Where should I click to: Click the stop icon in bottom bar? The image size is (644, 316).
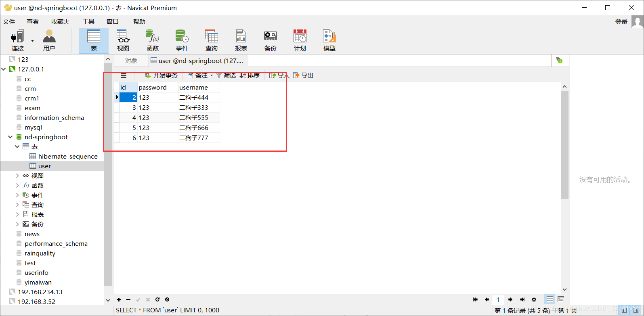click(x=167, y=299)
